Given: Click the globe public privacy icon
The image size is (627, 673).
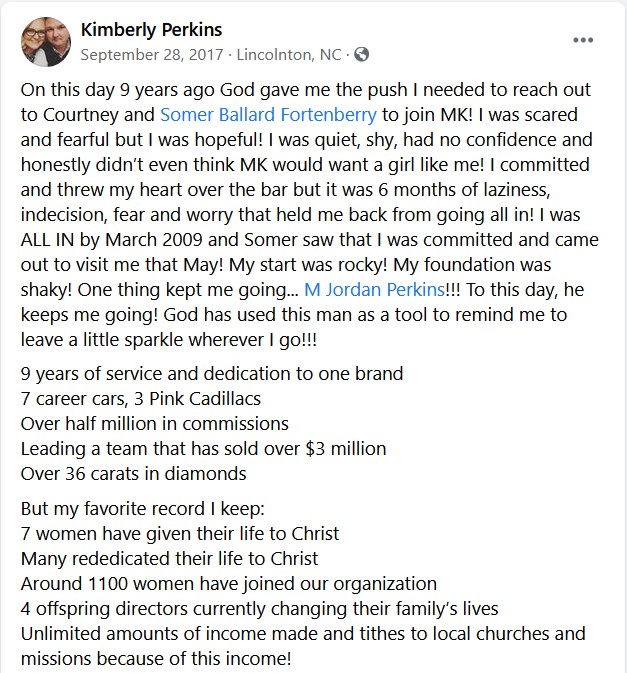Looking at the screenshot, I should [x=362, y=55].
